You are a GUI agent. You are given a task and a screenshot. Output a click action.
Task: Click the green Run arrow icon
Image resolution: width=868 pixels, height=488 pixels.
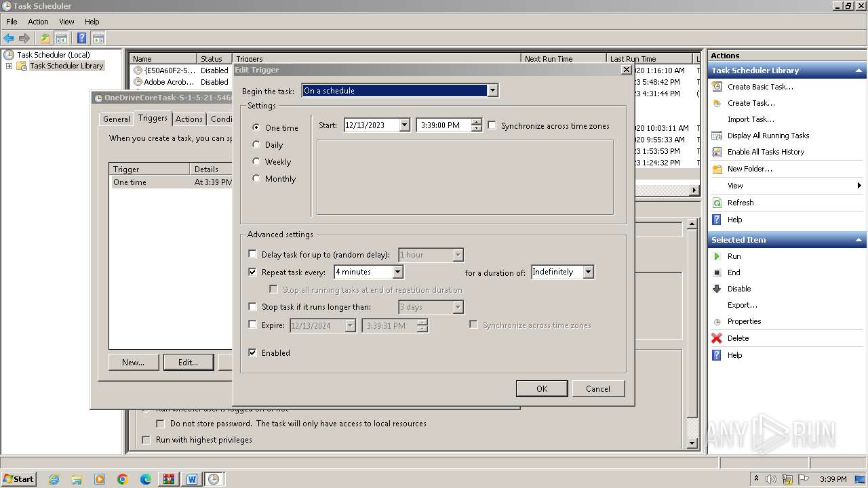point(717,256)
